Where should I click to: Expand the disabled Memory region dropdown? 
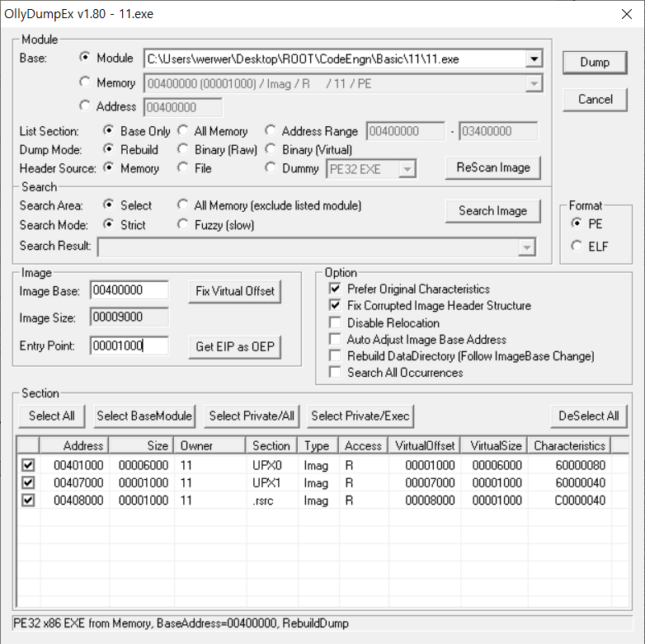coord(534,83)
